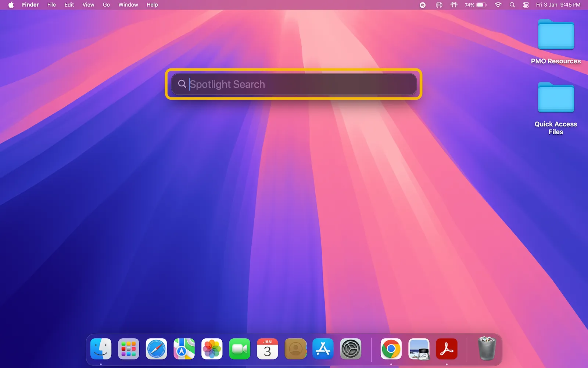Open Photos from the Dock
The image size is (588, 368).
[212, 349]
